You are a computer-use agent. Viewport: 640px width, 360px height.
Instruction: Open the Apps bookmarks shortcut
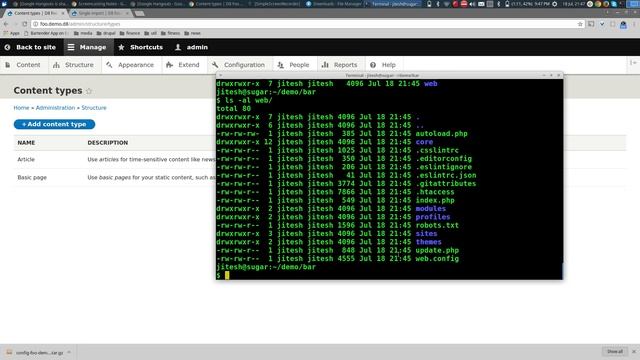[11, 33]
